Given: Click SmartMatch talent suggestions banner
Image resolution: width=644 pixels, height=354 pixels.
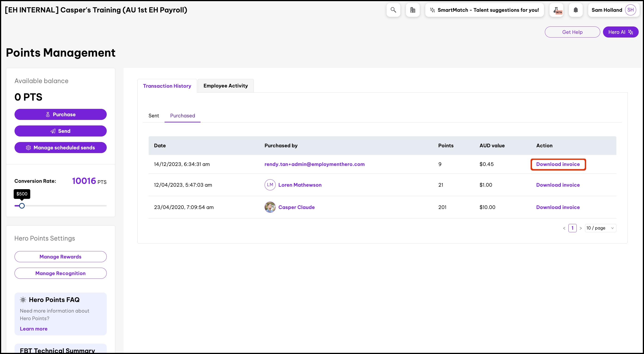Looking at the screenshot, I should point(484,10).
